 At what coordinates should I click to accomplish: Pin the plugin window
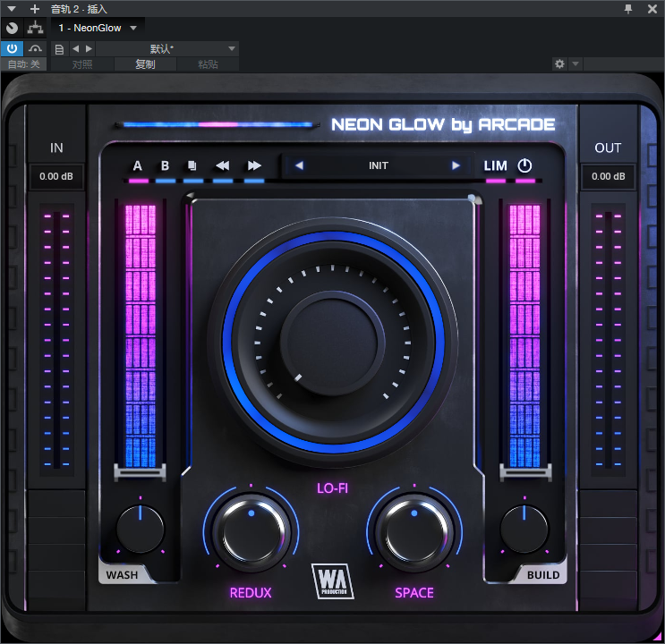pos(628,8)
